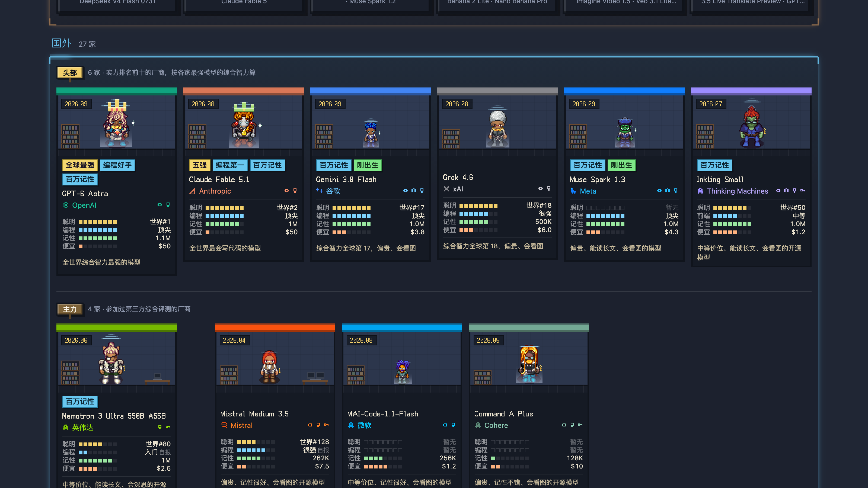Click the eye icon on Muse Spark 1.3
The image size is (868, 488).
point(659,191)
